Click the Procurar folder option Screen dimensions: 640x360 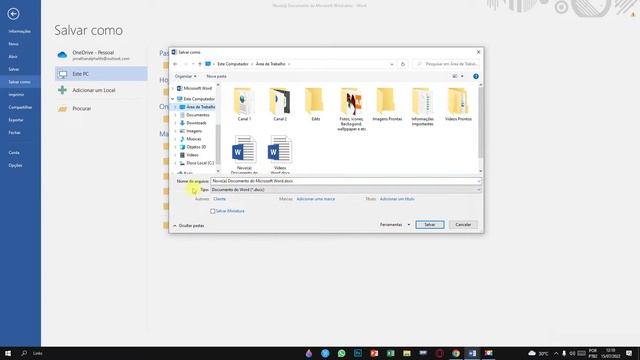101,109
